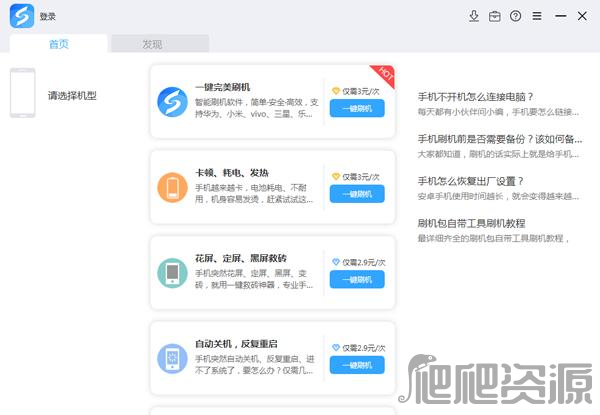
Task: Click 一键刷机 button in 花屏、定屏、黑屏救砖 card
Action: pyautogui.click(x=357, y=280)
